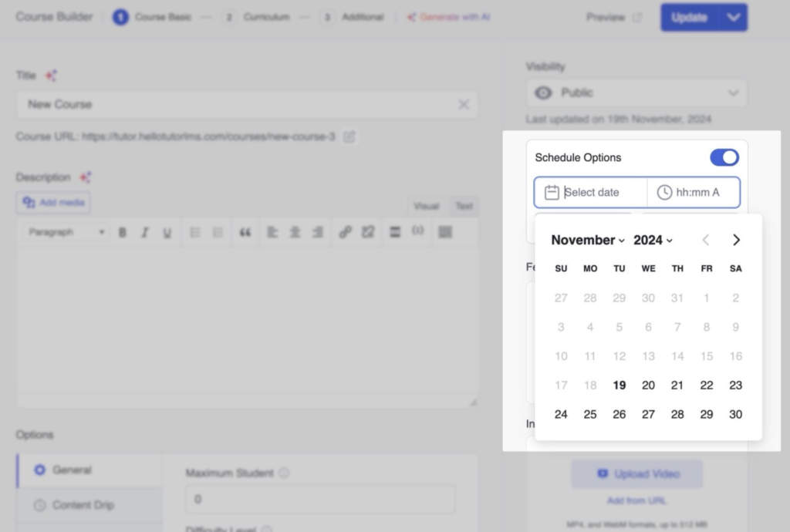Open the Content Drip options tab

tap(83, 505)
